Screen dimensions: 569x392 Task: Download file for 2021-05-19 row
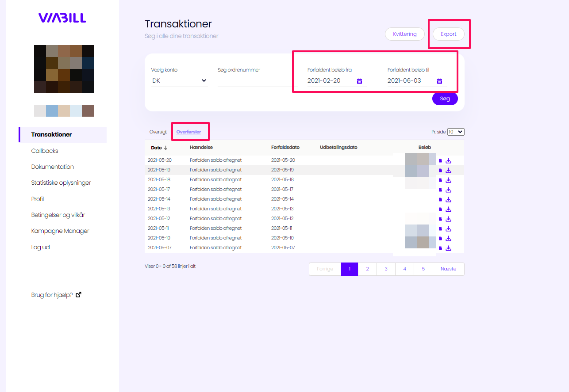coord(448,170)
